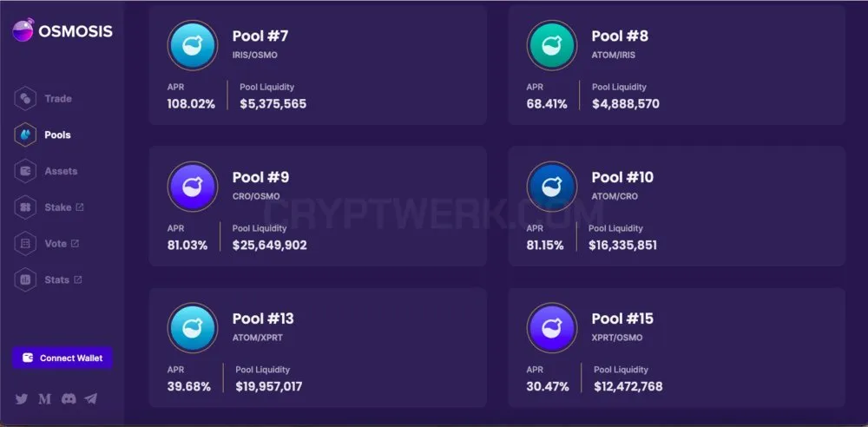Click the Osmosis logo icon
Viewport: 868px width, 427px height.
[23, 30]
